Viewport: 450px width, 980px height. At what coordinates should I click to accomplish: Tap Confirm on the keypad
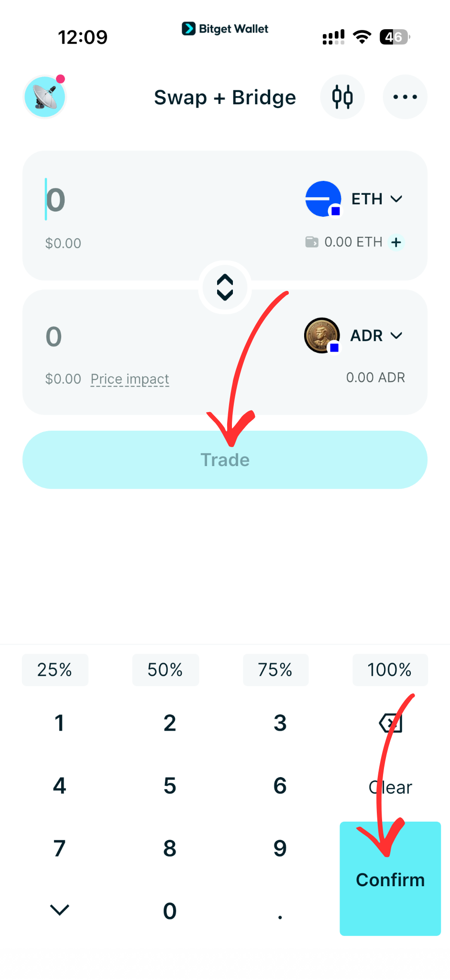click(x=390, y=880)
